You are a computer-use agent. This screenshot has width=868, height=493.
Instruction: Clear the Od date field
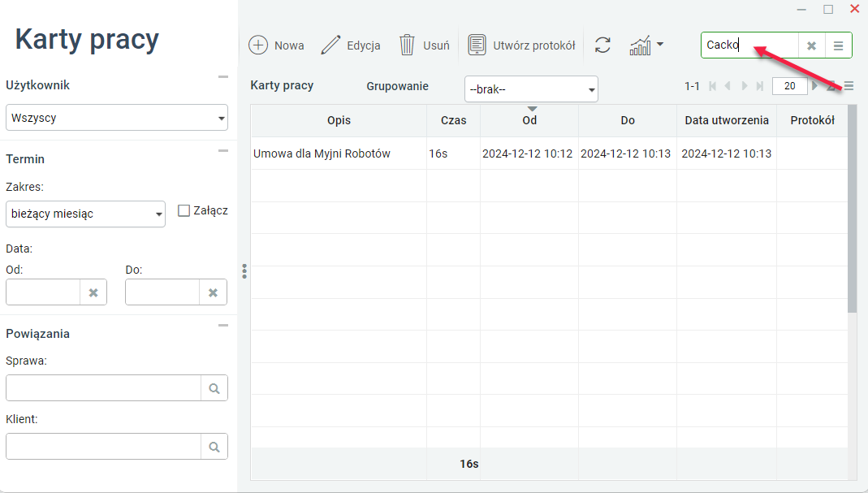(93, 292)
